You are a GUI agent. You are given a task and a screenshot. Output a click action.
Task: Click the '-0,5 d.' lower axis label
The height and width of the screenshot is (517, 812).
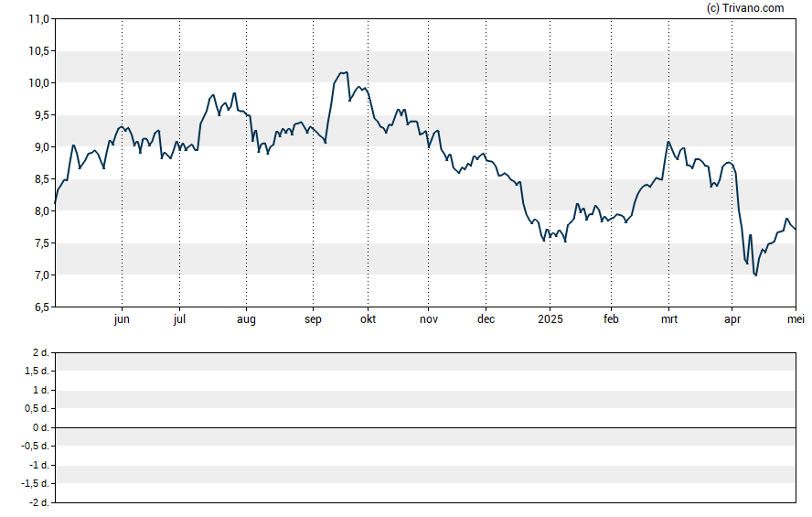[x=36, y=446]
